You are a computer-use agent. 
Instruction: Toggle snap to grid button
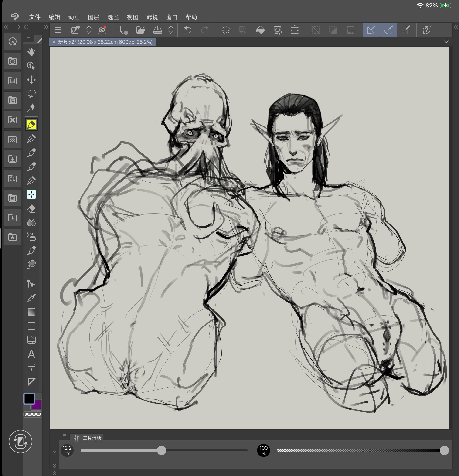pyautogui.click(x=406, y=30)
